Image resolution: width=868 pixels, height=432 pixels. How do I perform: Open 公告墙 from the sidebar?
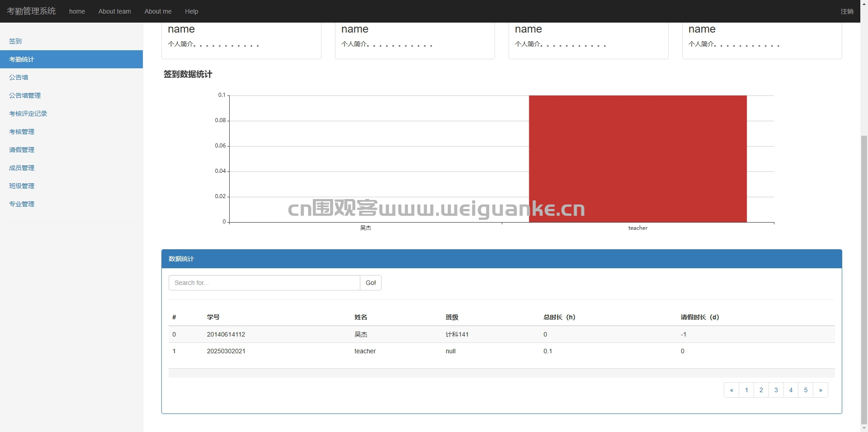[x=71, y=77]
